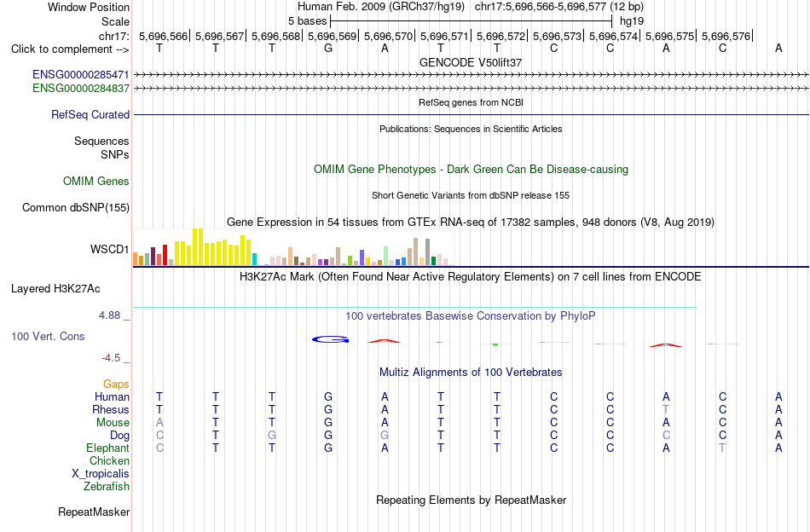Click the H3K27Ac Mark track title

471,277
